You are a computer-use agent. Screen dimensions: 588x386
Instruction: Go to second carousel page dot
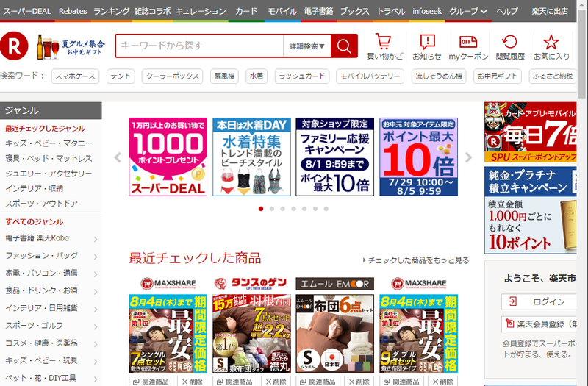pos(272,209)
